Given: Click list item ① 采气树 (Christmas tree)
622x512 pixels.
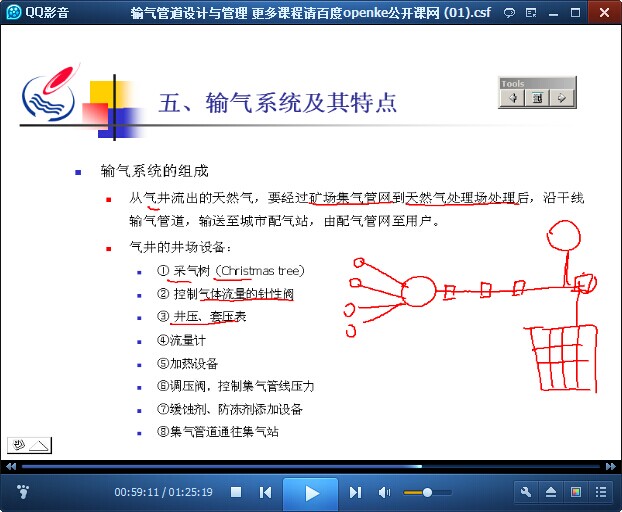Looking at the screenshot, I should (231, 271).
